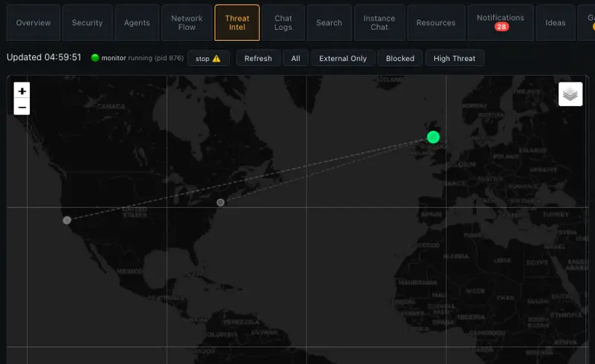Select the Threat Intel tab
This screenshot has width=595, height=364.
pyautogui.click(x=237, y=23)
